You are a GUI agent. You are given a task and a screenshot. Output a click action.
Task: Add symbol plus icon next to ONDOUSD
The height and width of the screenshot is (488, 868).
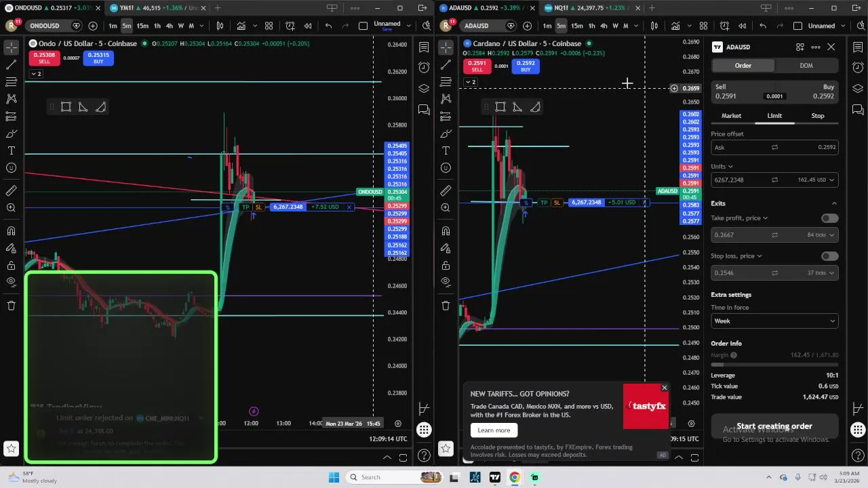pyautogui.click(x=93, y=26)
